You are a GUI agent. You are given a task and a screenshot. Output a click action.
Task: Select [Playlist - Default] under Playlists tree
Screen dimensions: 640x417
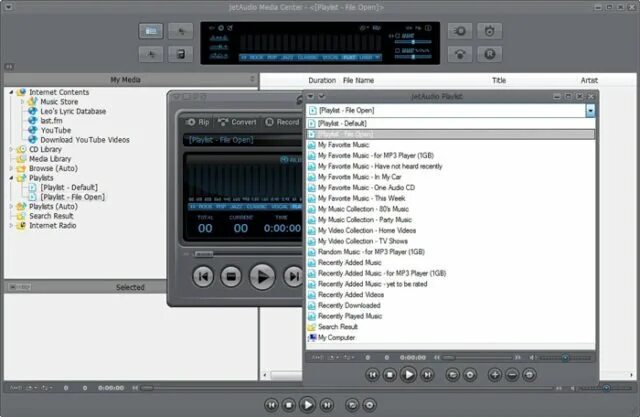69,187
